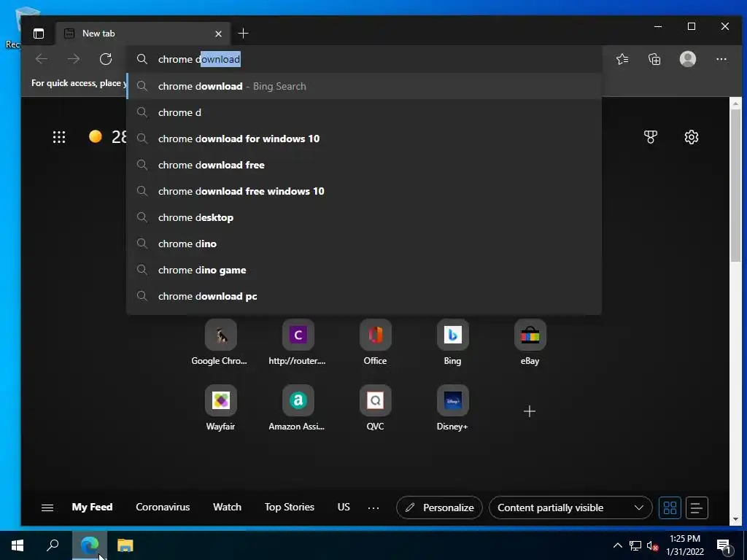Open page settings gear
Screen dimensions: 747x560
pyautogui.click(x=692, y=137)
